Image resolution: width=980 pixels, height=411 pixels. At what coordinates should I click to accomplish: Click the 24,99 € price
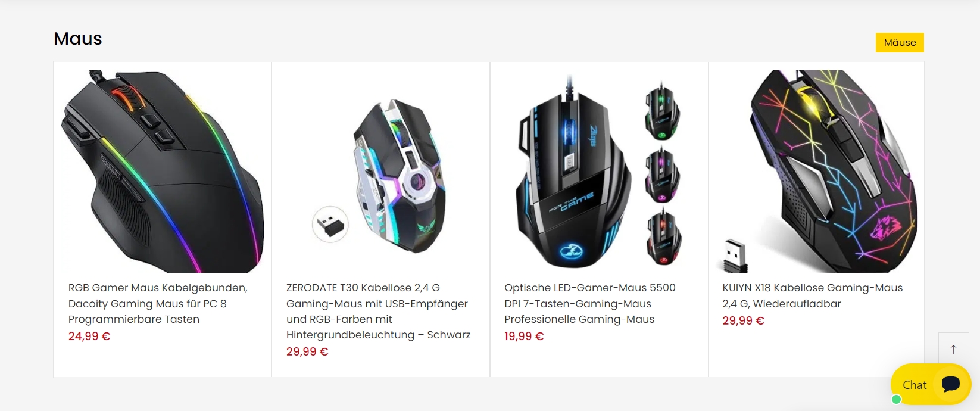(x=89, y=336)
